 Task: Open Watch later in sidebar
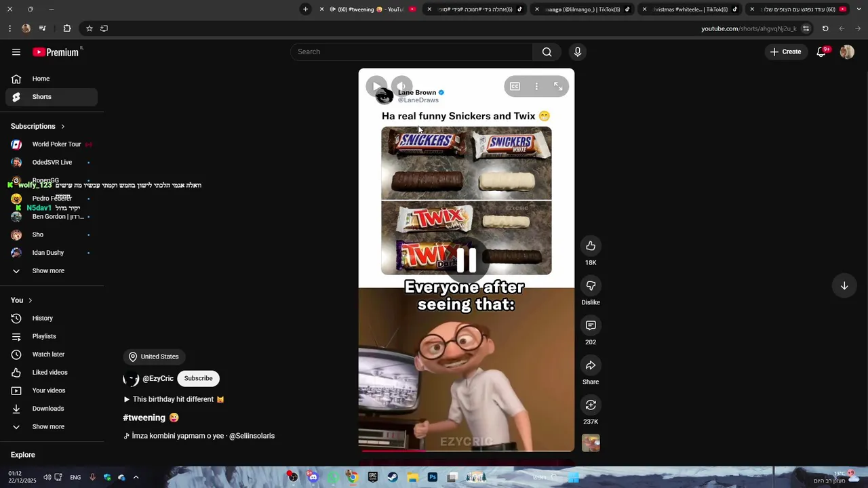[x=52, y=354]
